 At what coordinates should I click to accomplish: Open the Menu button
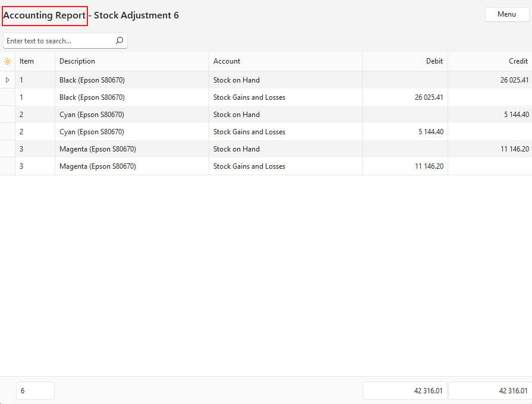(x=506, y=14)
